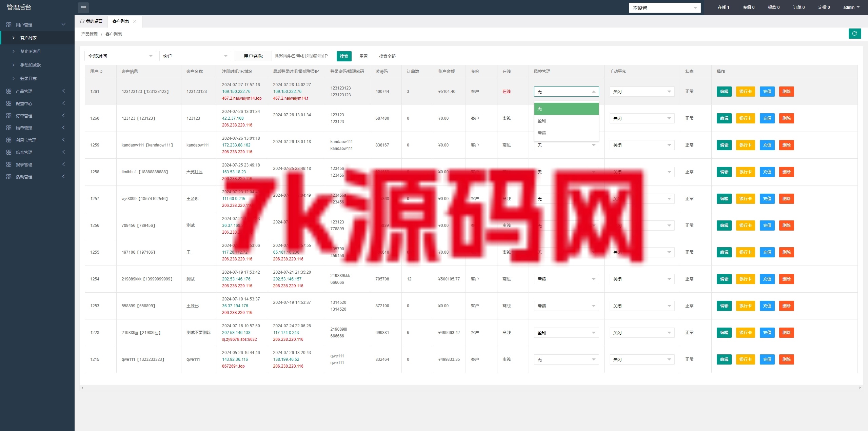
Task: Select 亏损 in the open risk dropdown
Action: 567,133
